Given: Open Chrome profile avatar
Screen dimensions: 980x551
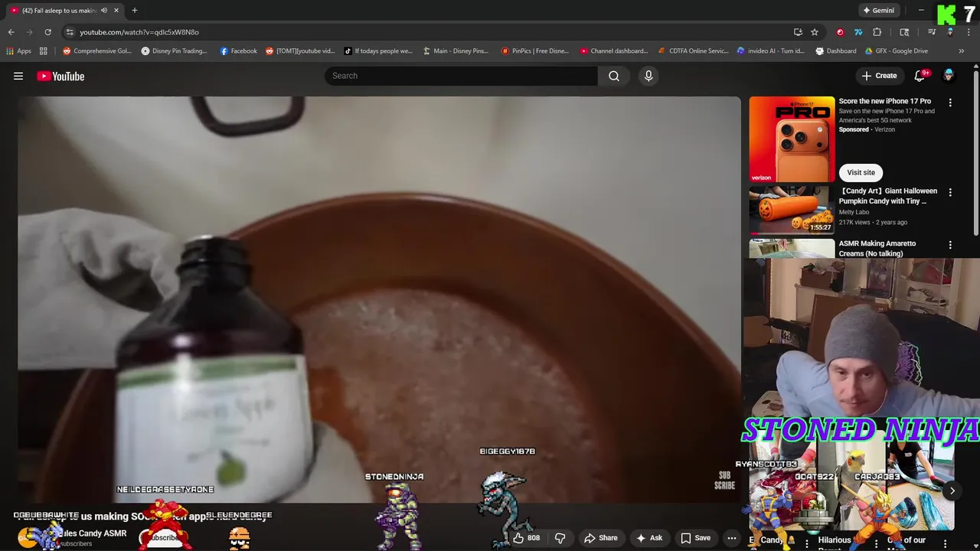Looking at the screenshot, I should click(950, 32).
